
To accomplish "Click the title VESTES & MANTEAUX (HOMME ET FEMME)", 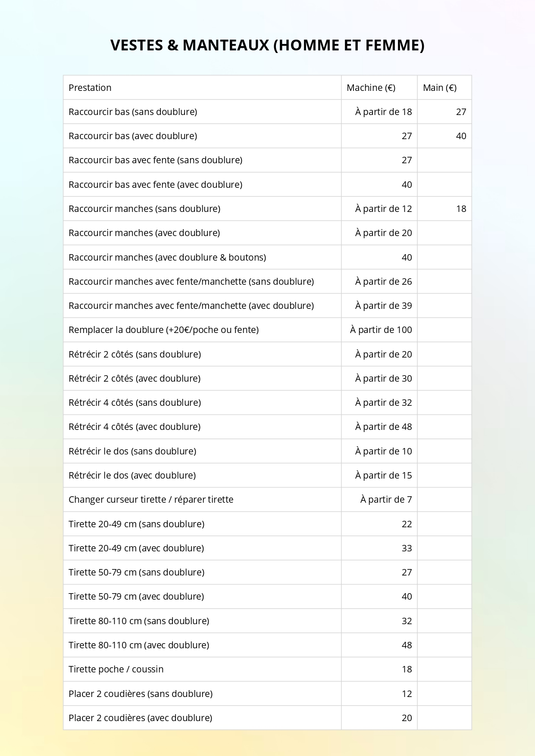I will point(267,45).
